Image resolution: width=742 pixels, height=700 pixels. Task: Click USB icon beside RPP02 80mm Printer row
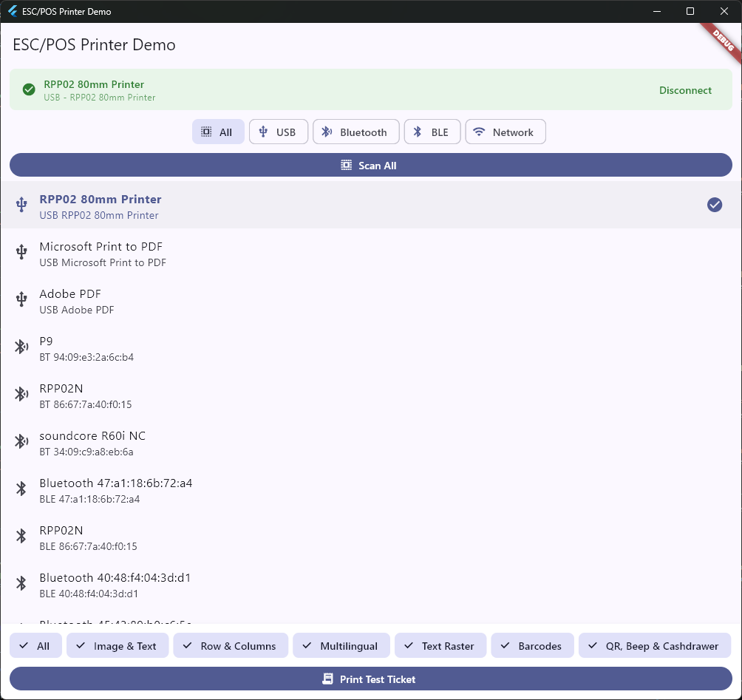pos(21,205)
